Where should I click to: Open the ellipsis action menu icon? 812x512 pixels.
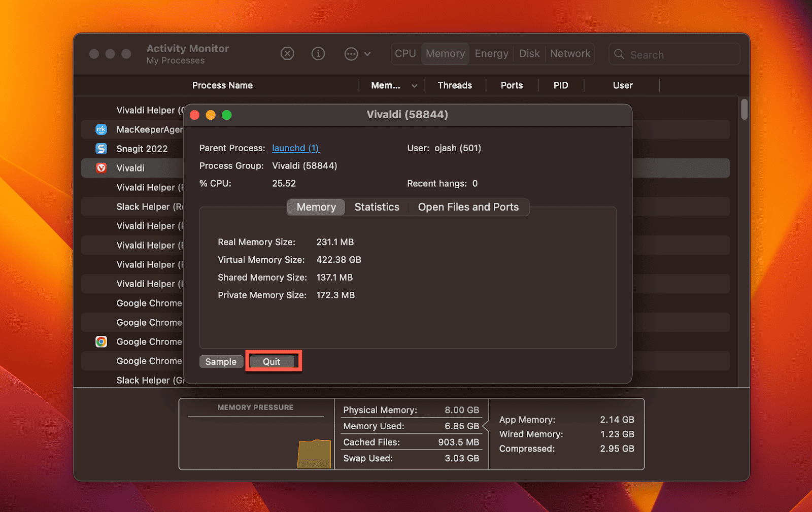(x=351, y=54)
